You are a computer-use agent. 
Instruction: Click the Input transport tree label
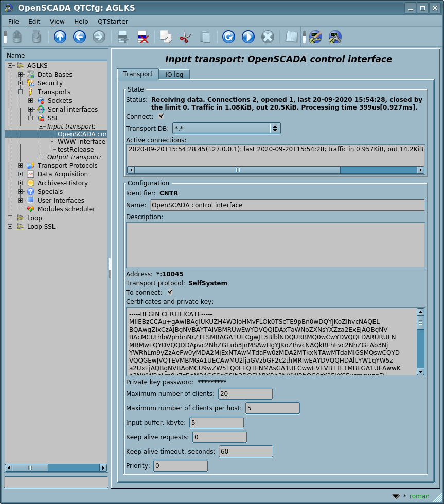(72, 127)
